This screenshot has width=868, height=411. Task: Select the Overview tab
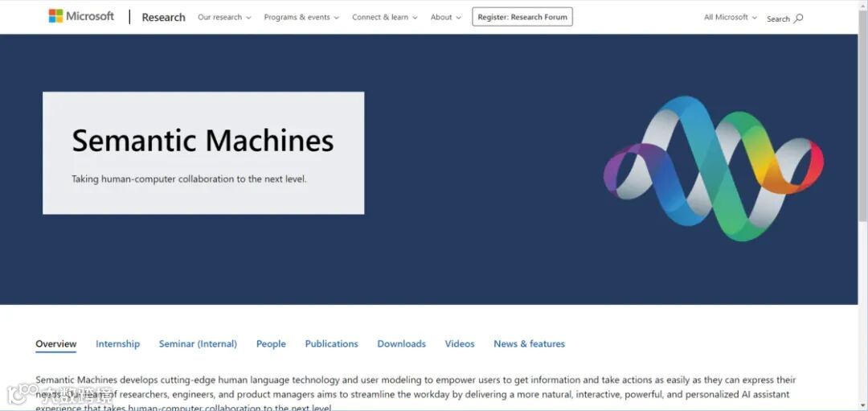56,344
